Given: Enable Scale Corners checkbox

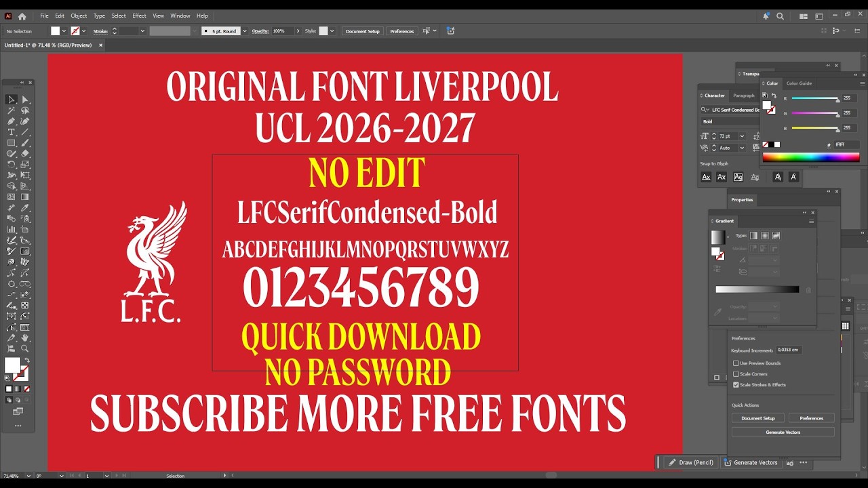Looking at the screenshot, I should (736, 374).
